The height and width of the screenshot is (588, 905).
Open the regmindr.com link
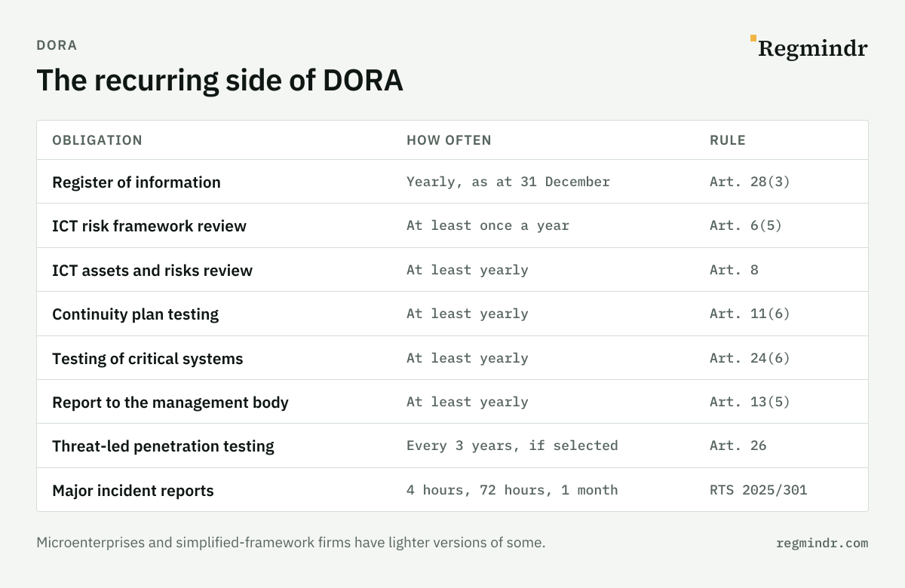tap(822, 543)
